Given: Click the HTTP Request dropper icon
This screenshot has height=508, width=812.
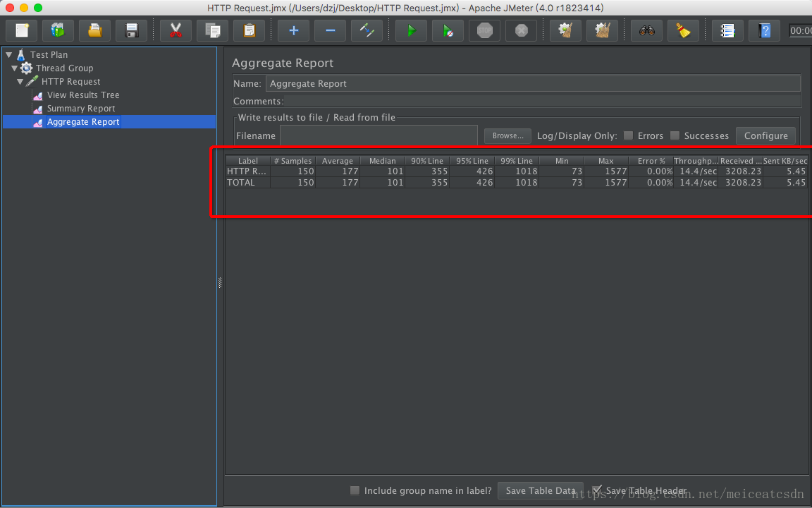Looking at the screenshot, I should (x=32, y=81).
